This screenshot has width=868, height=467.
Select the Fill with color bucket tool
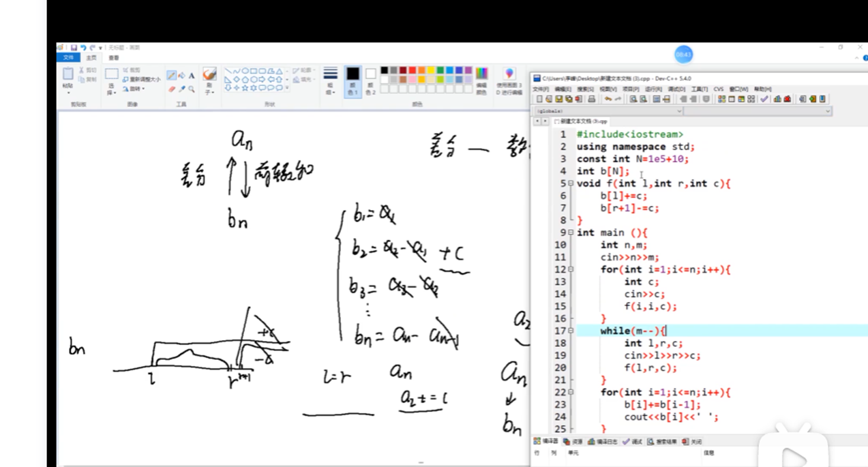181,75
